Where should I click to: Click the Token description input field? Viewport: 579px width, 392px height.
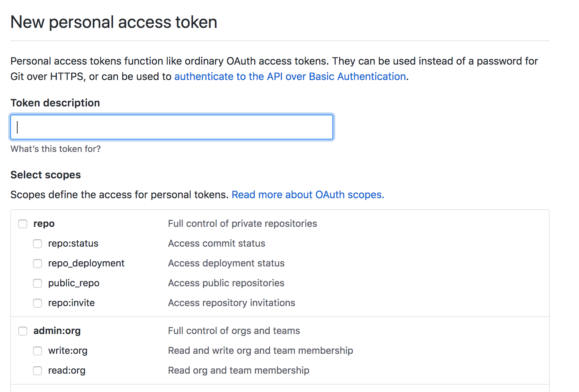172,127
